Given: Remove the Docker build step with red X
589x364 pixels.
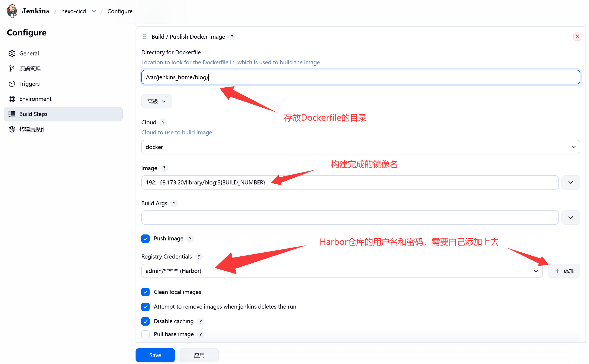Looking at the screenshot, I should [x=577, y=37].
